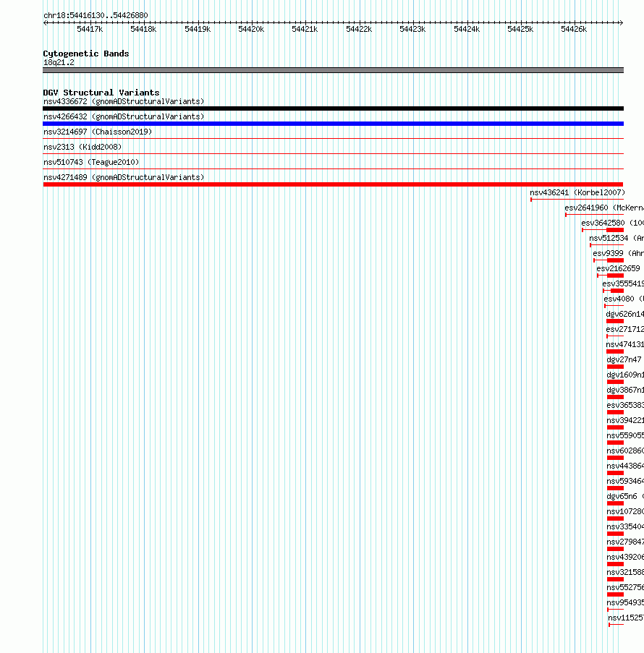This screenshot has height=653, width=644.
Task: Click the red line under nsv436241
Action: click(577, 200)
